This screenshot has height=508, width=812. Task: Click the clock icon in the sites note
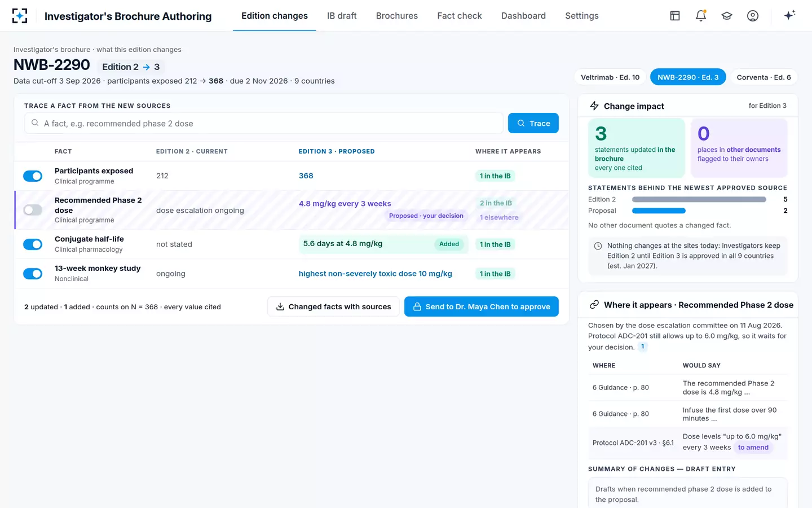pyautogui.click(x=598, y=246)
